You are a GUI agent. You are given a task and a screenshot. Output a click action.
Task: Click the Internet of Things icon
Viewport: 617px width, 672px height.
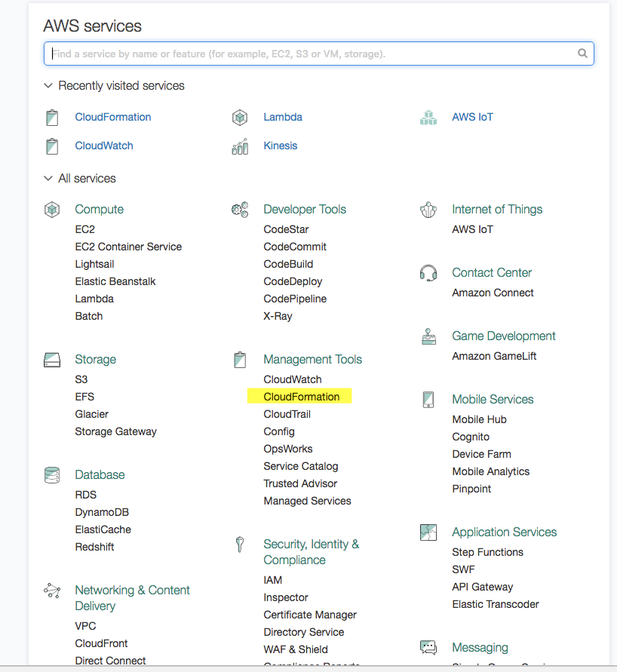tap(428, 210)
